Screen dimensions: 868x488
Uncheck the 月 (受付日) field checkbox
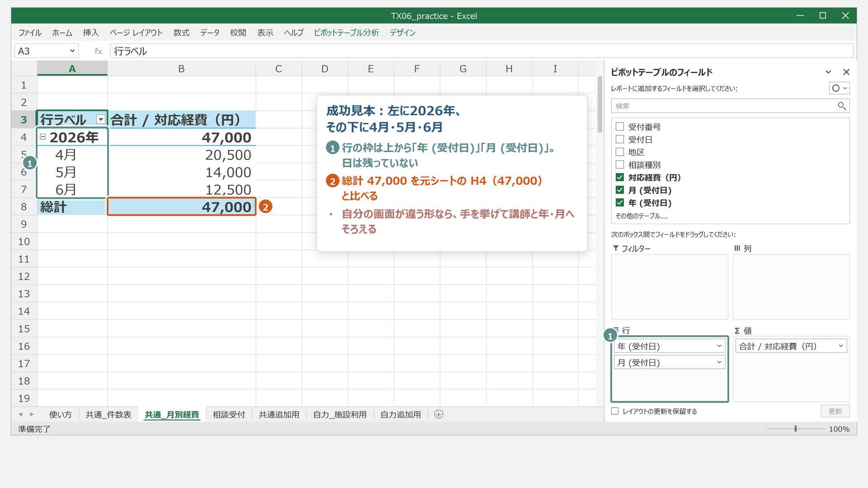coord(620,190)
